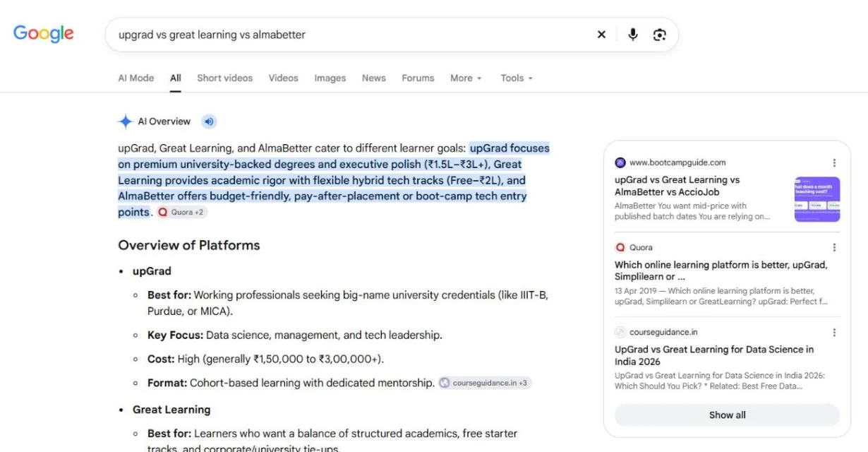Click the www.bootcampguide.com site name
Viewport: 868px width, 452px height.
point(677,162)
